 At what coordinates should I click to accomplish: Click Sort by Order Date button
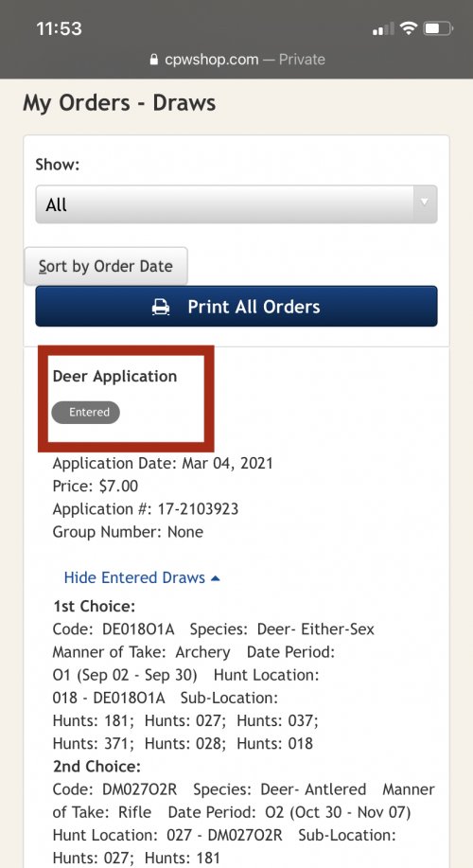coord(106,266)
